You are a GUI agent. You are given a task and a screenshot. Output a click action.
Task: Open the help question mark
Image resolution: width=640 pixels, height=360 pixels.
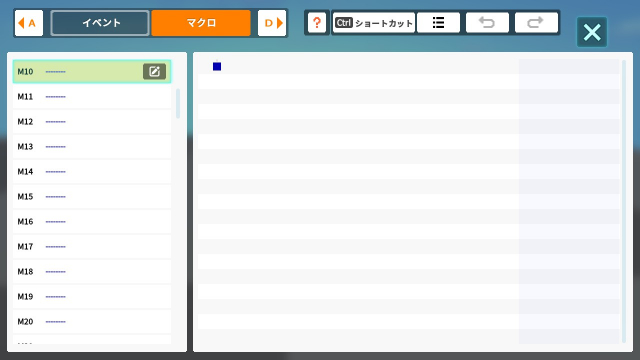pyautogui.click(x=317, y=23)
